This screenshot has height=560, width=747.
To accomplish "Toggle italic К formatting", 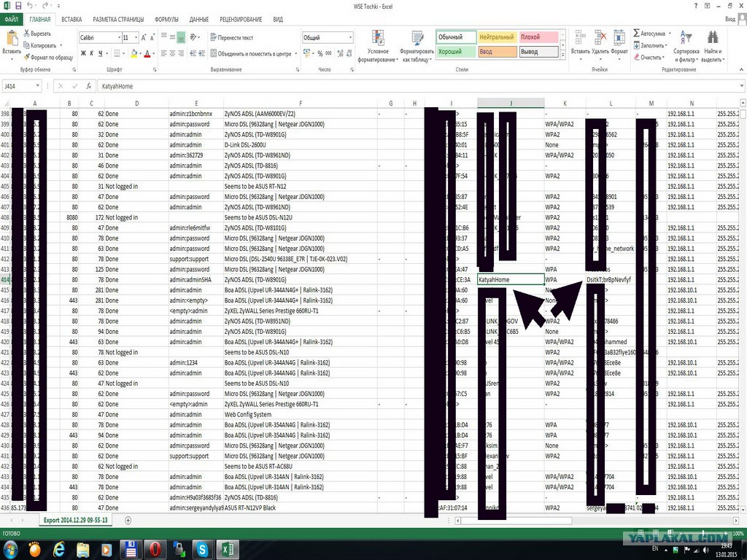I will tap(92, 53).
